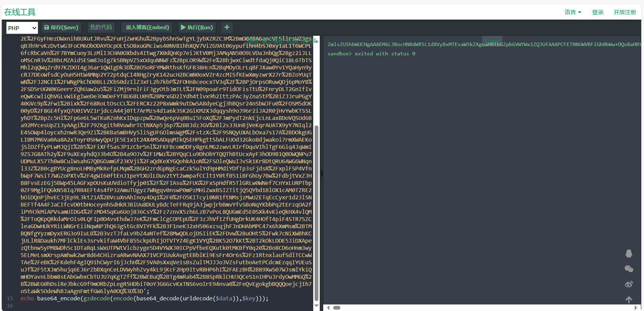Image resolution: width=644 pixels, height=311 pixels.
Task: Click the base64 output line starting ZmlsZU5hbWUC
Action: click(x=484, y=44)
